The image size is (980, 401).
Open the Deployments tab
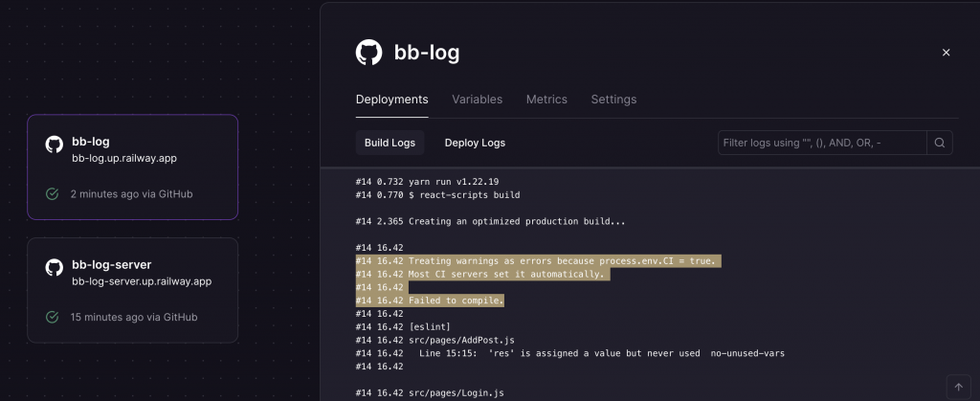391,100
